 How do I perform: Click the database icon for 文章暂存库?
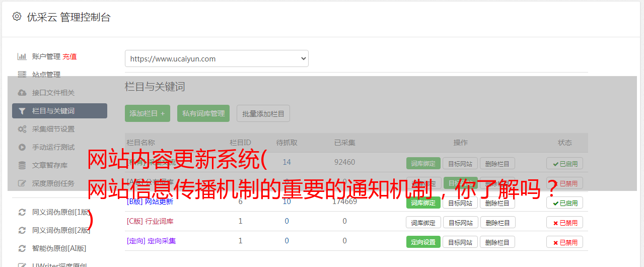22,165
